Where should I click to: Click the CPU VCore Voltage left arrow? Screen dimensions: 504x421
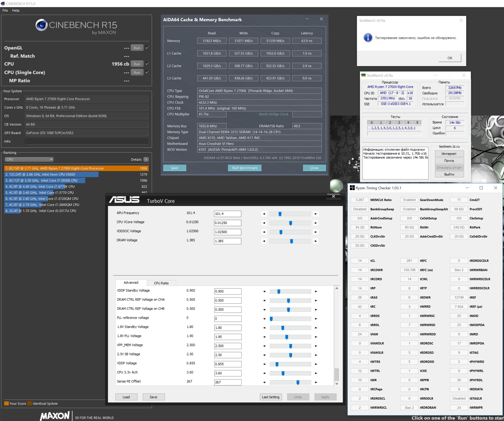tap(264, 223)
